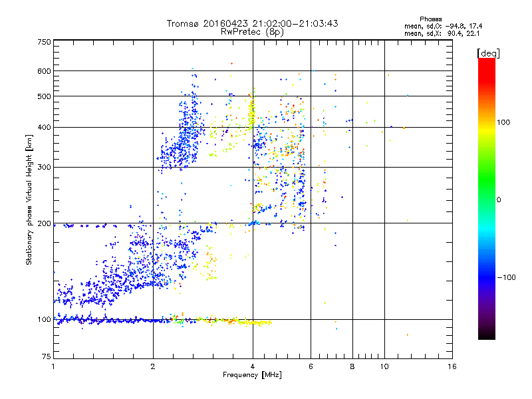Click the "RwPretec (8p)" subtitle
532x399 pixels.
click(252, 32)
